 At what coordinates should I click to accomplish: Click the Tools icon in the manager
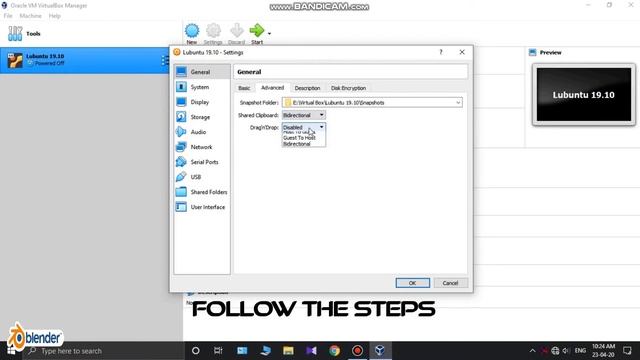[15, 33]
